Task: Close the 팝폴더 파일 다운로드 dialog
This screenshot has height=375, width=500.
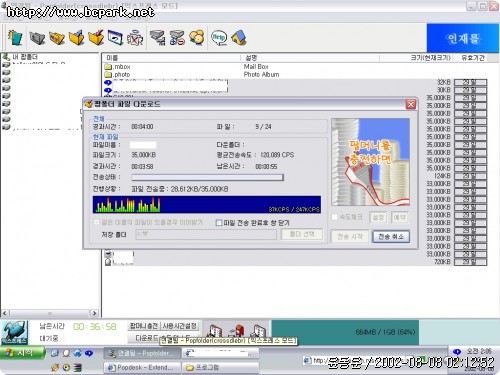Action: pos(411,104)
